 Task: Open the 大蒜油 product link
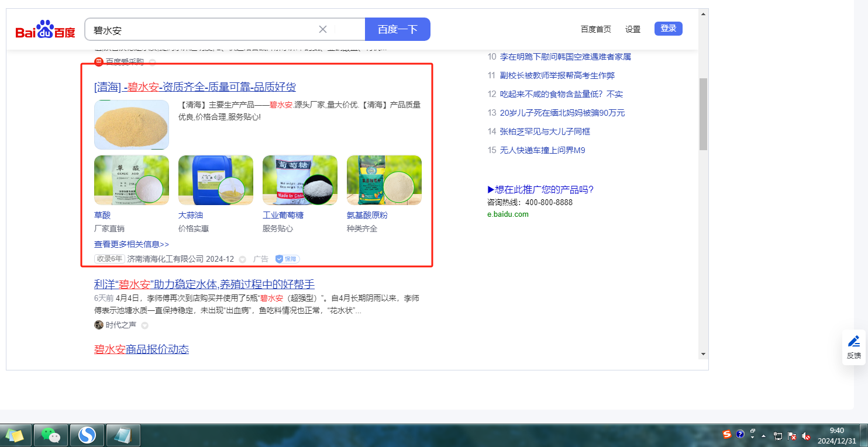tap(191, 215)
